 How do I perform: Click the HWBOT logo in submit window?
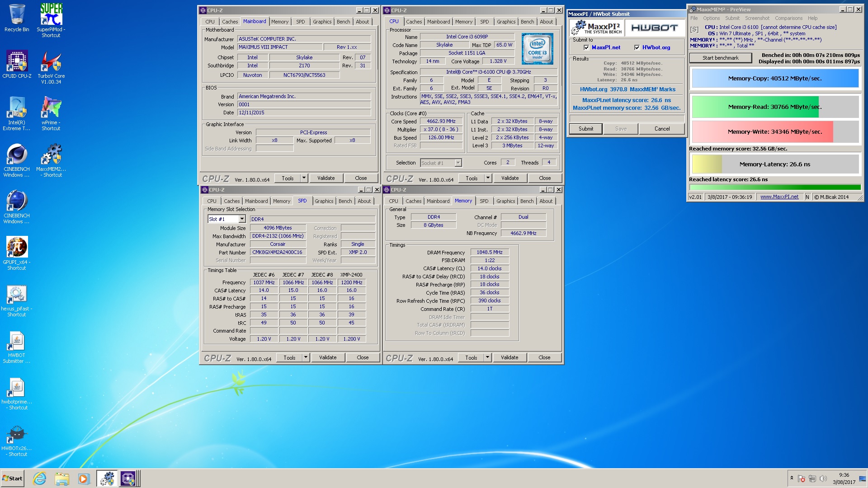point(654,28)
